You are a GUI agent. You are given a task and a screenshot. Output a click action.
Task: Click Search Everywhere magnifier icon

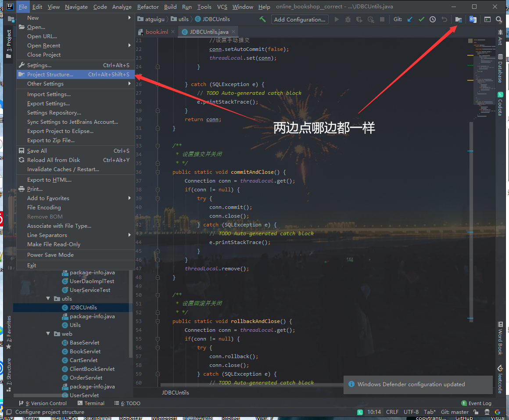point(499,19)
